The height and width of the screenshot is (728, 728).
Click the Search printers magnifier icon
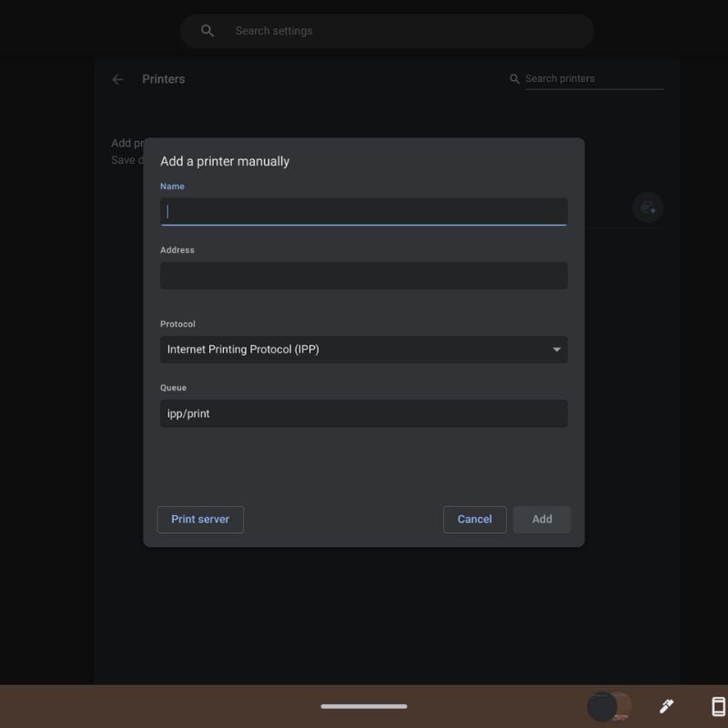pos(514,79)
